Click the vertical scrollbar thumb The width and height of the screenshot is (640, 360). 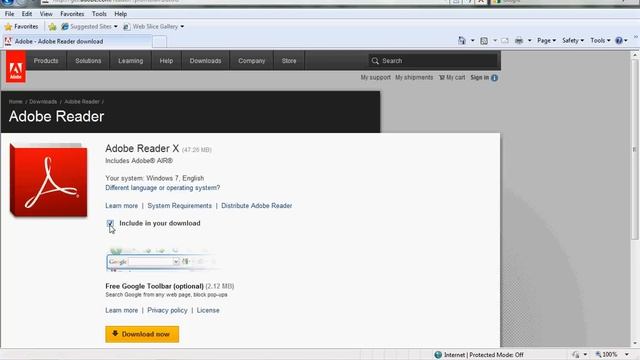pyautogui.click(x=635, y=149)
